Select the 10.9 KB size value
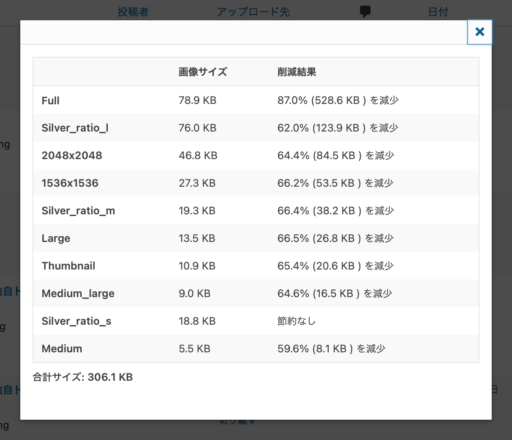 pyautogui.click(x=197, y=266)
